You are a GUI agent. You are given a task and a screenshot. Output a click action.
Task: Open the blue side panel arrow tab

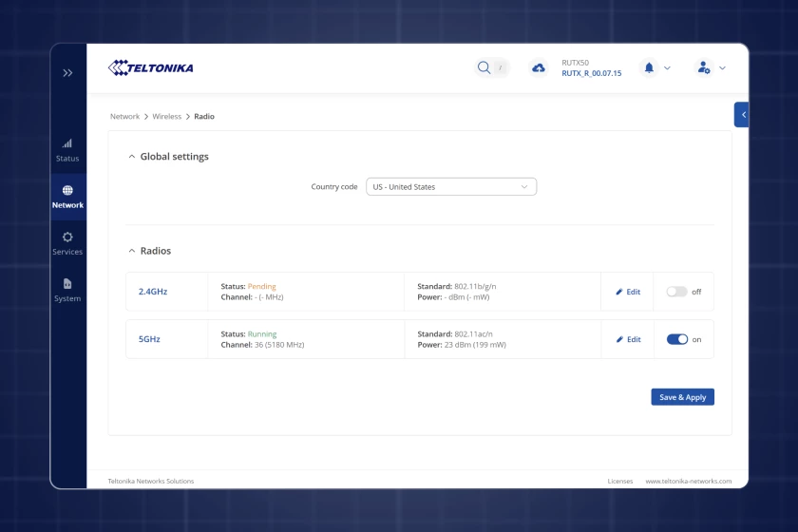click(x=742, y=114)
